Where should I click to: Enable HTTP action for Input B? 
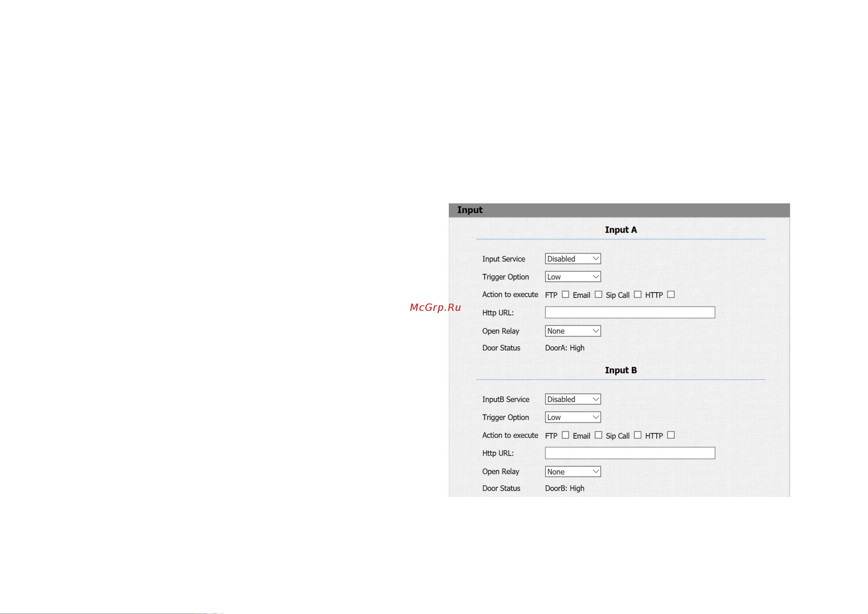click(671, 435)
